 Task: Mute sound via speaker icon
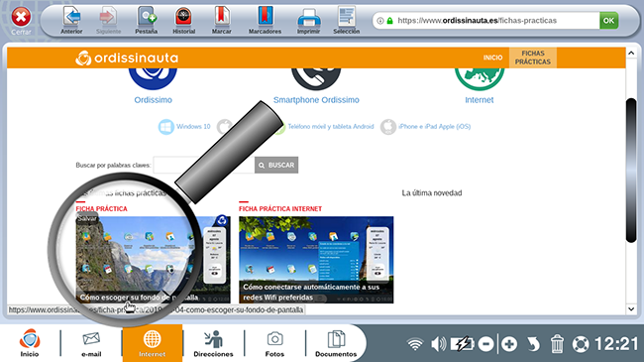coord(438,344)
